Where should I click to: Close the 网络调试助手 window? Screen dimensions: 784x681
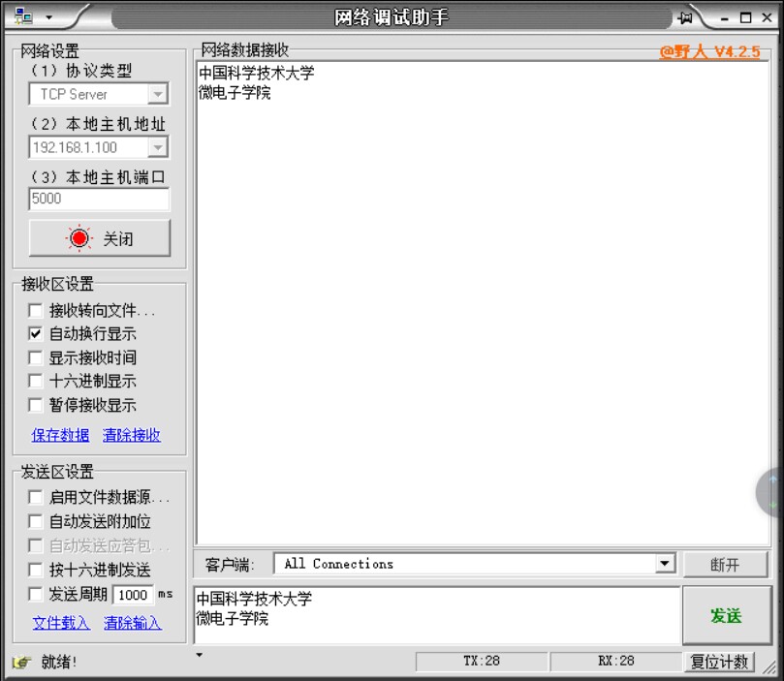[767, 17]
